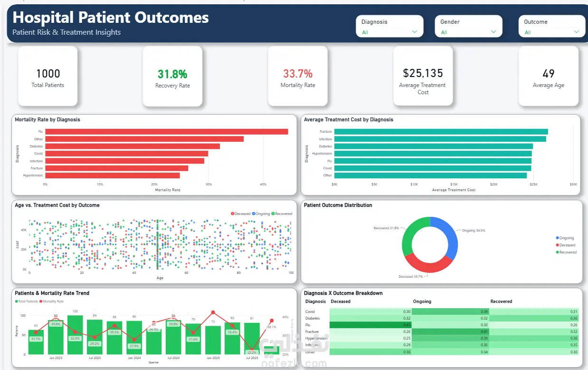Select the Total Patients legend in trend chart

[26, 302]
